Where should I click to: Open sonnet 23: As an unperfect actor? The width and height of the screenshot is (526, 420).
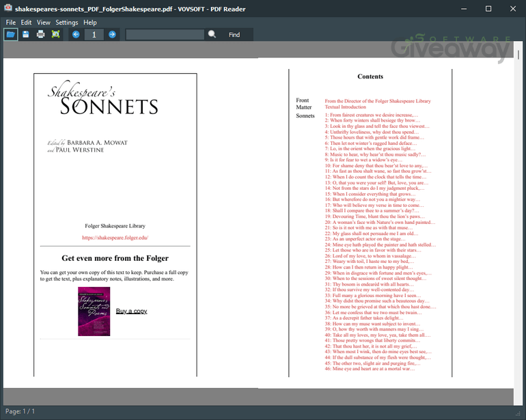(365, 239)
